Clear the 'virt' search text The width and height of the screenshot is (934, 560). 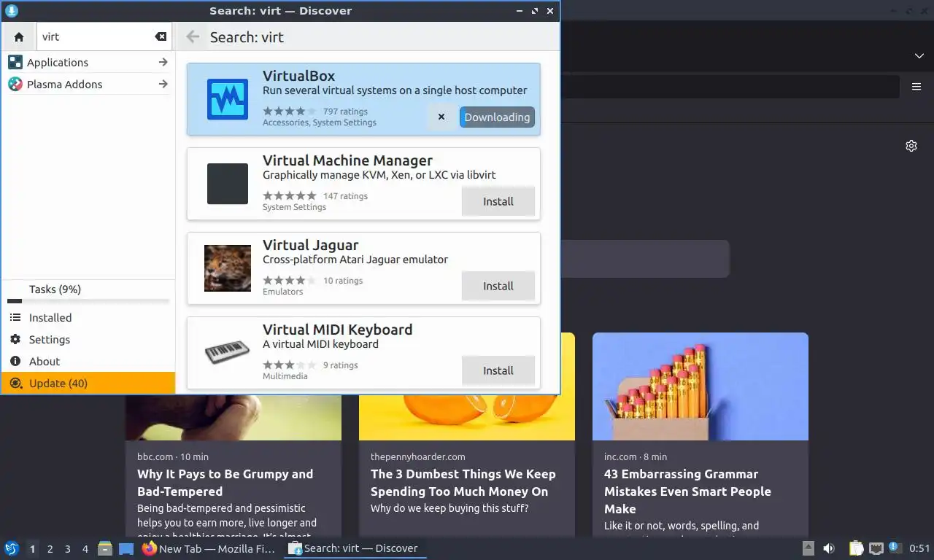[161, 36]
